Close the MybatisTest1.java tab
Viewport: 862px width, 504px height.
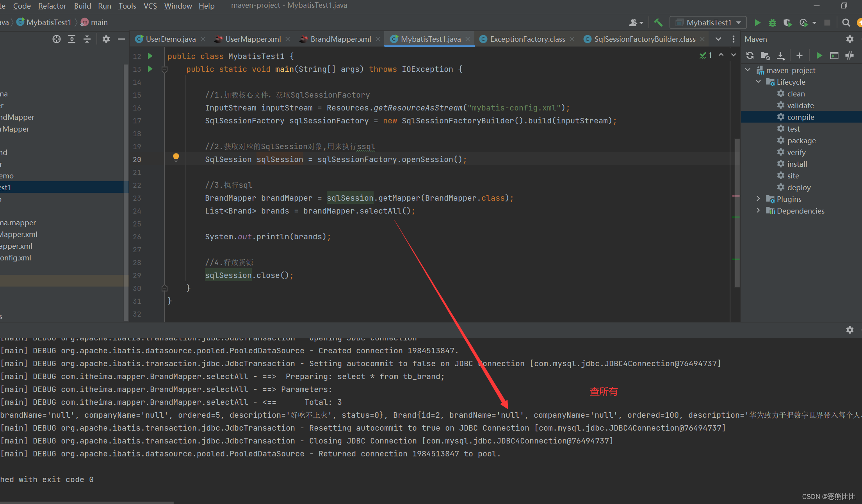tap(468, 39)
